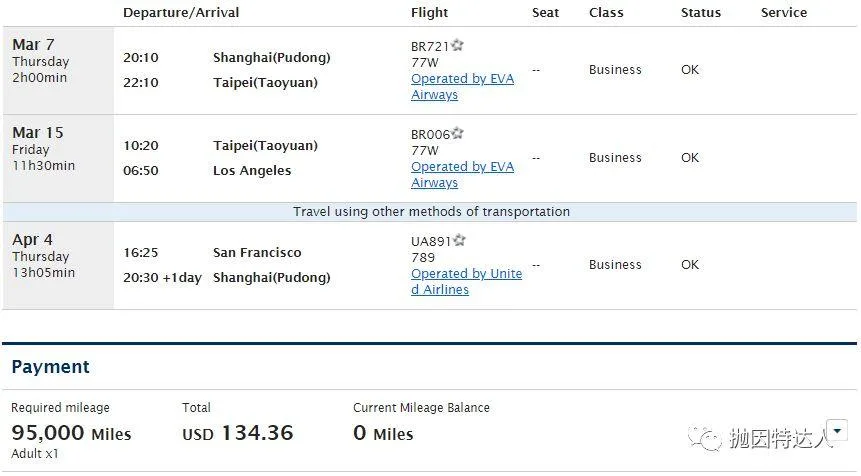Screen dimensions: 861x476
Task: Select the Class column header
Action: click(x=606, y=13)
